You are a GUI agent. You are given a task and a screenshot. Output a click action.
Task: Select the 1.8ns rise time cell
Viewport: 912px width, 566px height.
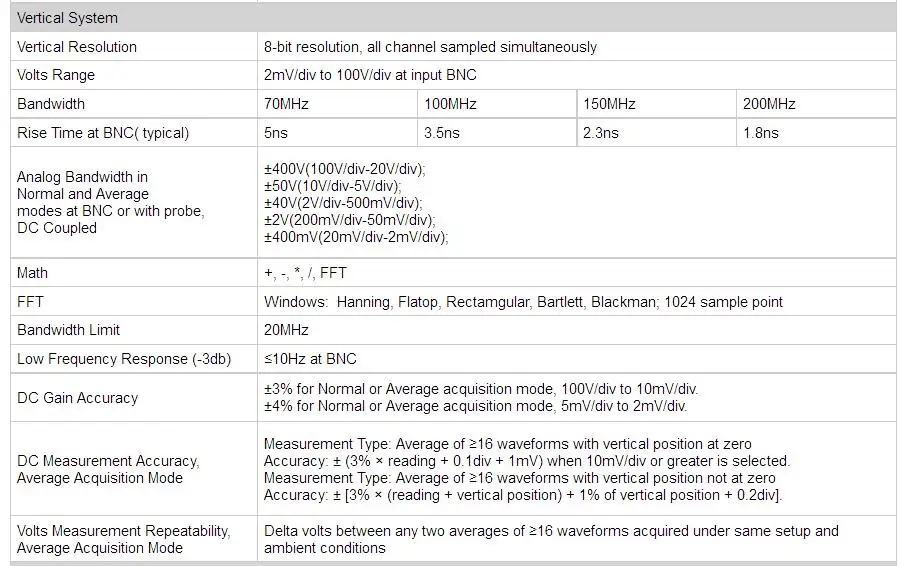coord(817,133)
